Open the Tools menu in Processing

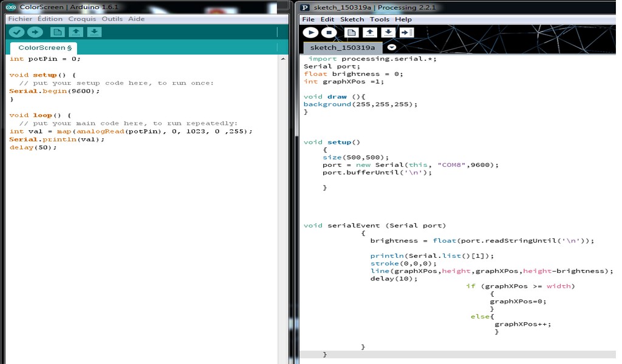click(380, 19)
